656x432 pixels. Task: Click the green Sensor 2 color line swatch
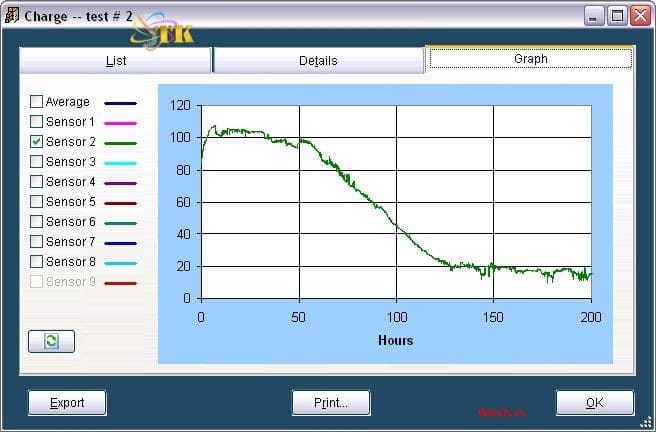[120, 143]
